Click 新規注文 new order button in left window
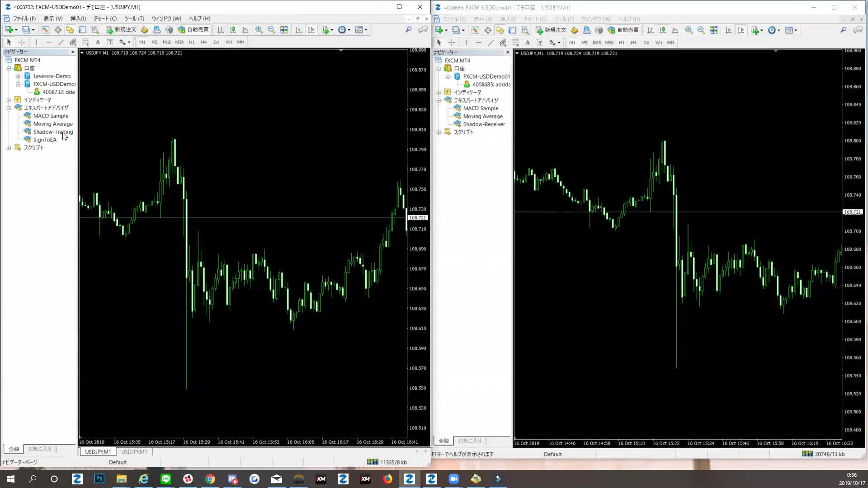Viewport: 868px width, 488px height. point(121,30)
